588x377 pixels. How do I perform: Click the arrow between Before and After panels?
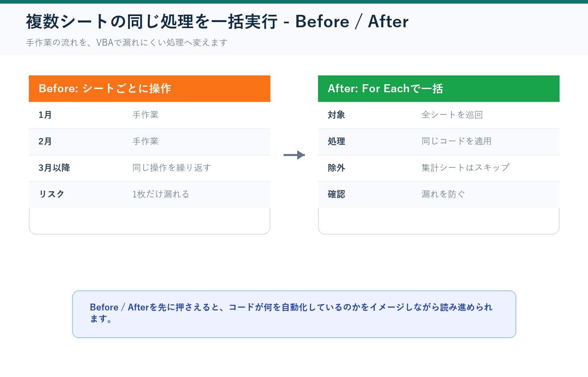pos(294,155)
